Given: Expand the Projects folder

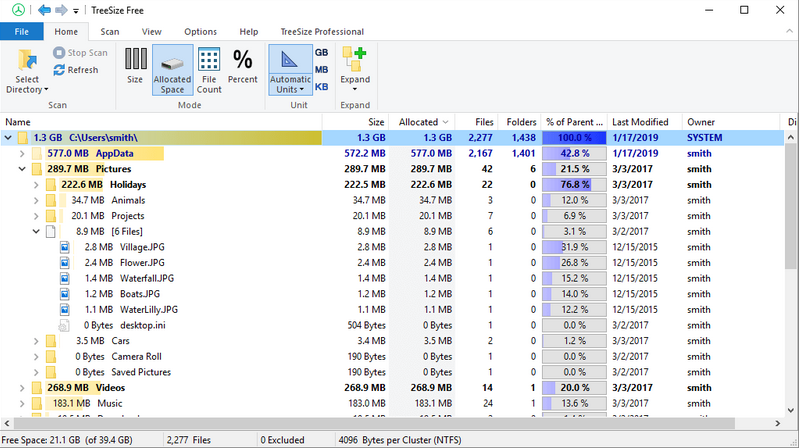Looking at the screenshot, I should click(36, 216).
